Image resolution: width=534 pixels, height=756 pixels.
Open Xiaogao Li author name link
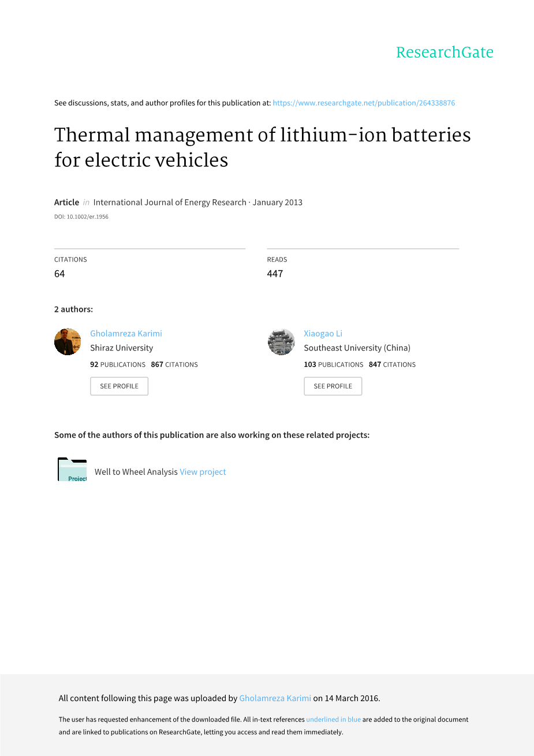pyautogui.click(x=323, y=333)
